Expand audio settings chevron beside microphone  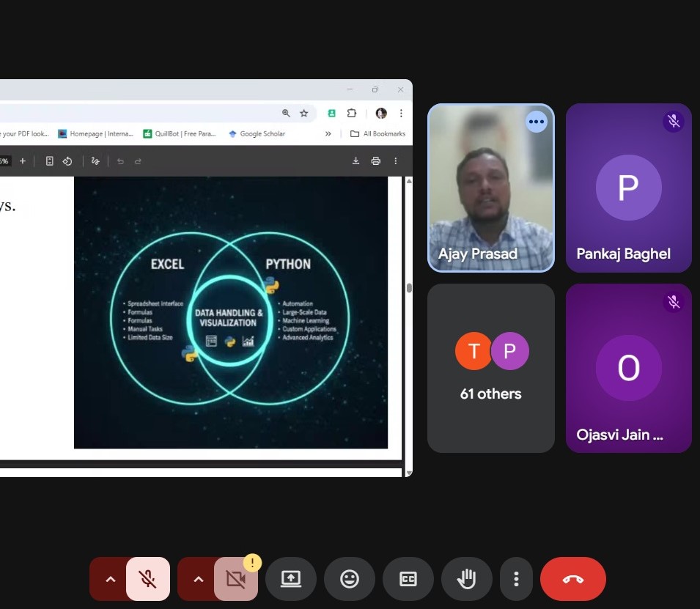coord(110,579)
